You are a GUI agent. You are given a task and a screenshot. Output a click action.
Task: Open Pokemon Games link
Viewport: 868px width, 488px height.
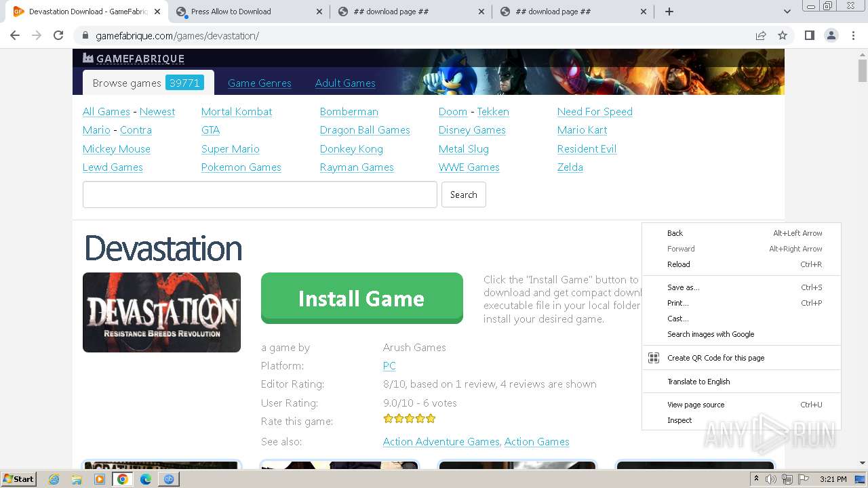(x=241, y=167)
